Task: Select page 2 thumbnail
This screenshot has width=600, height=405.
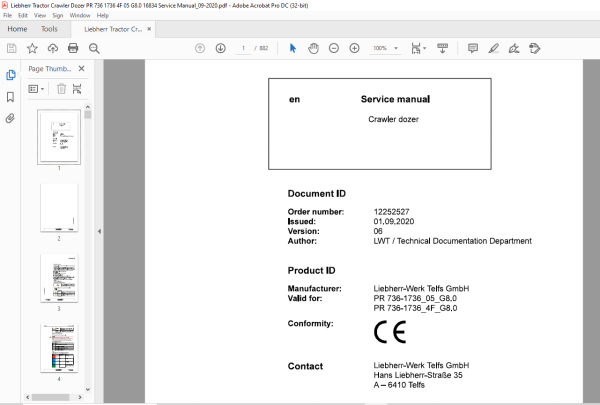Action: (x=59, y=207)
